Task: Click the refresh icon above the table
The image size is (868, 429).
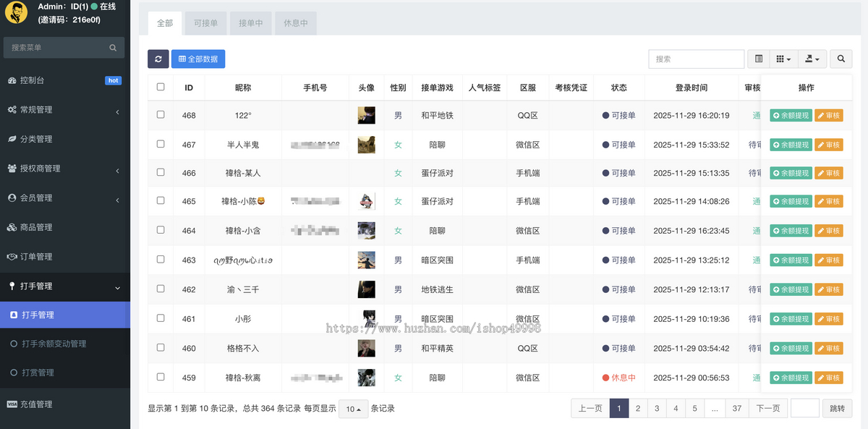Action: click(x=158, y=59)
